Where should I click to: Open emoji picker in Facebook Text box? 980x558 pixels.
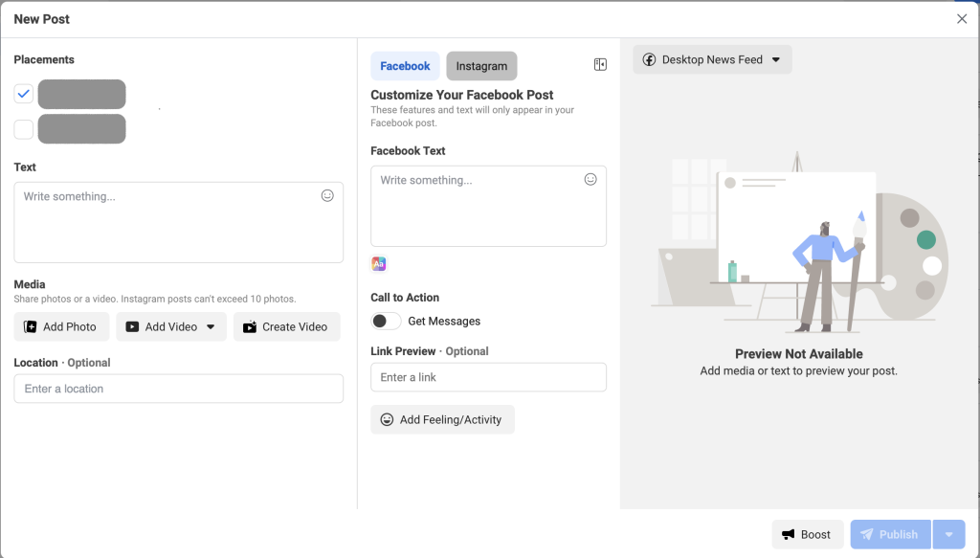[x=590, y=179]
